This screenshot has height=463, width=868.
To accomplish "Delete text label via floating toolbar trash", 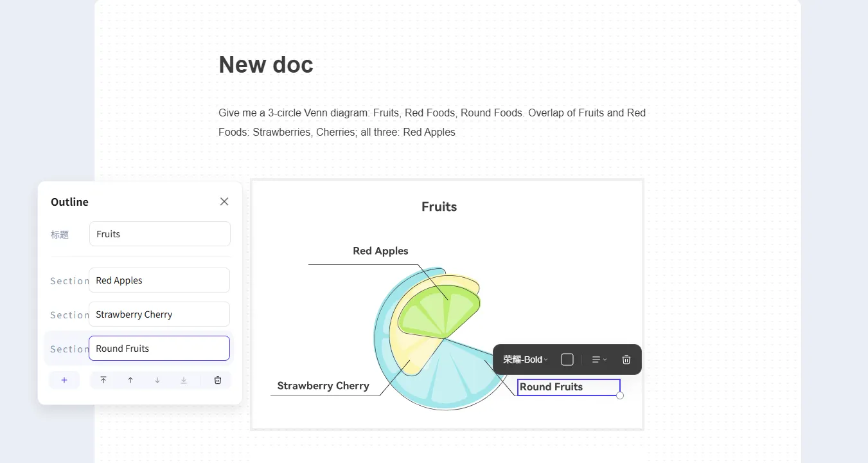I will click(x=626, y=359).
